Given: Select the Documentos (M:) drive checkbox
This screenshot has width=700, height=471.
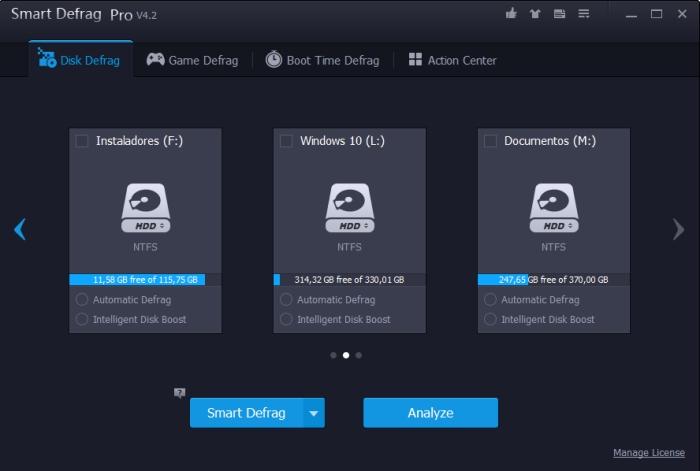Looking at the screenshot, I should pos(490,141).
